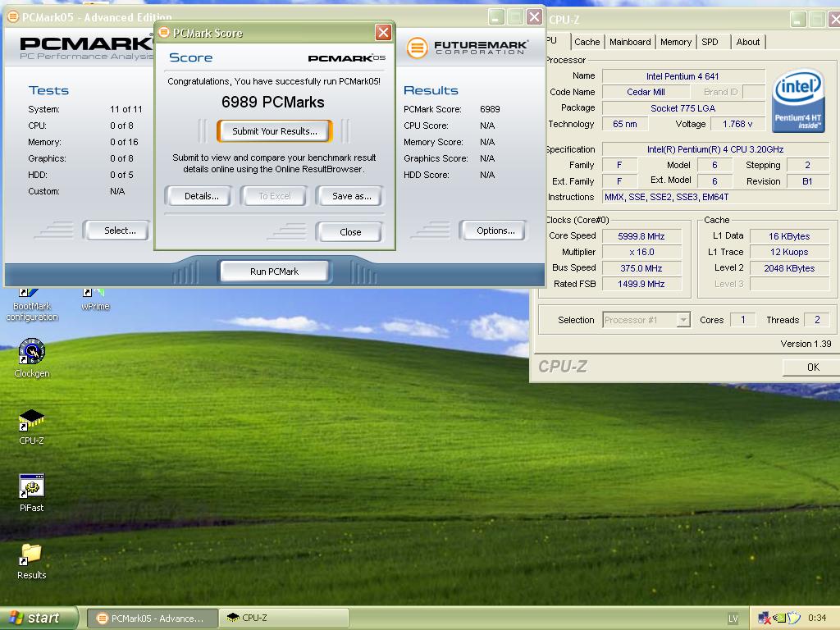
Task: Launch the Clockgen desktop icon
Action: coord(32,358)
